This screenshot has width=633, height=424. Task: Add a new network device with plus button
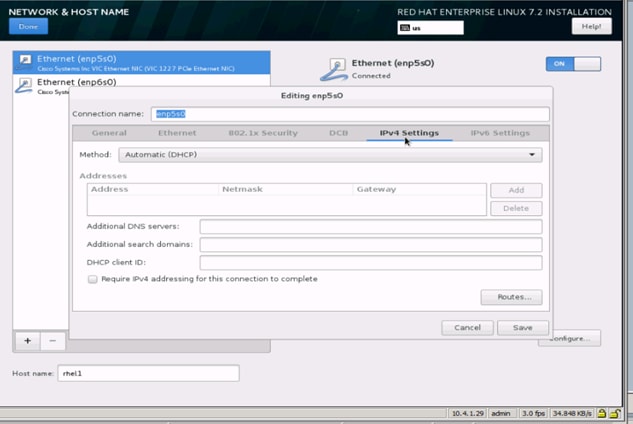click(x=27, y=341)
